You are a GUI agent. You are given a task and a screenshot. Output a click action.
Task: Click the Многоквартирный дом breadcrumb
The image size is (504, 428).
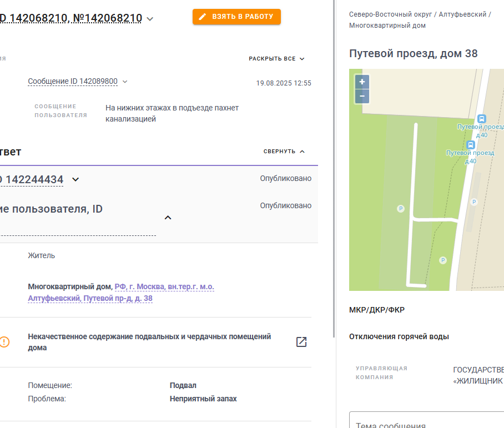click(387, 26)
